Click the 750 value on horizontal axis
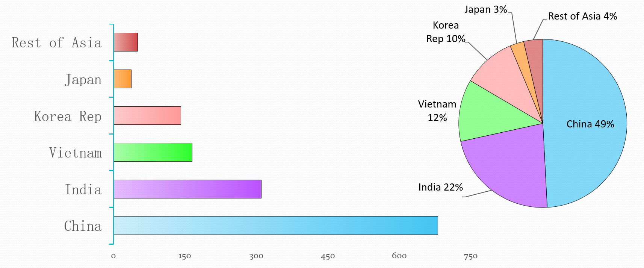Screen dimensions: 644x268 pyautogui.click(x=470, y=256)
